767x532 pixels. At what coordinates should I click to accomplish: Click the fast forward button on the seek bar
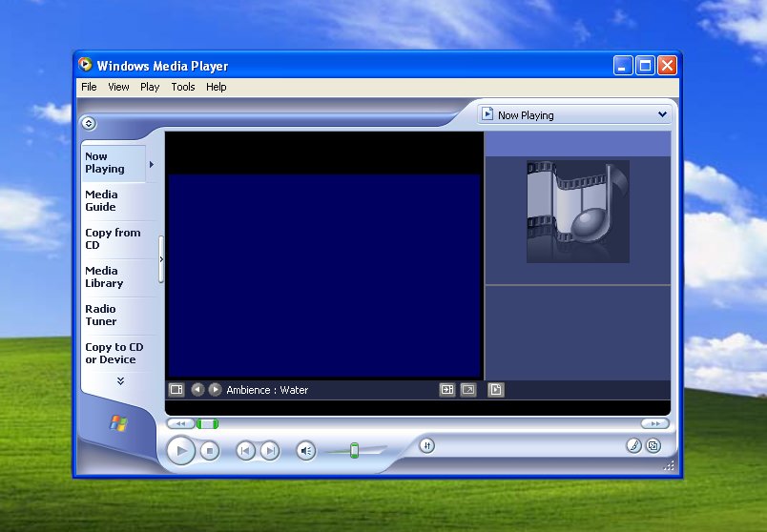click(x=655, y=424)
